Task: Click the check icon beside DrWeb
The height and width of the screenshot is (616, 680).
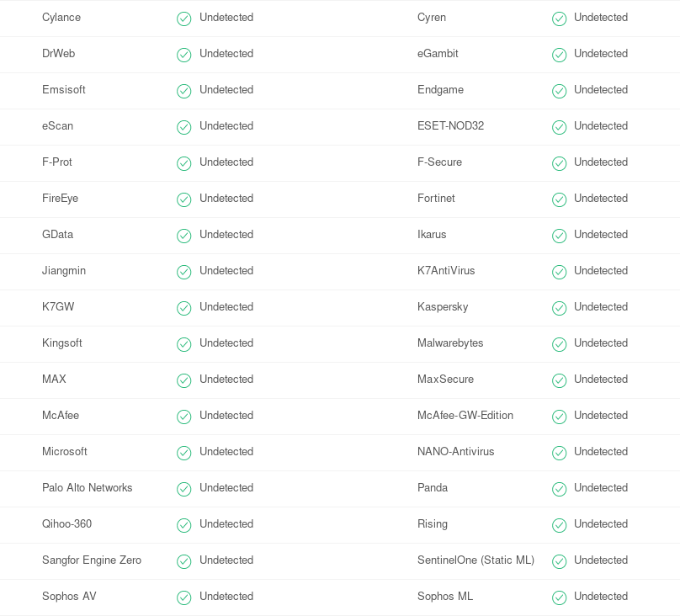Action: click(183, 55)
